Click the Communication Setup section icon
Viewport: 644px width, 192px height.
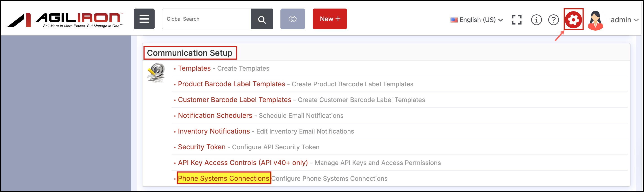156,72
